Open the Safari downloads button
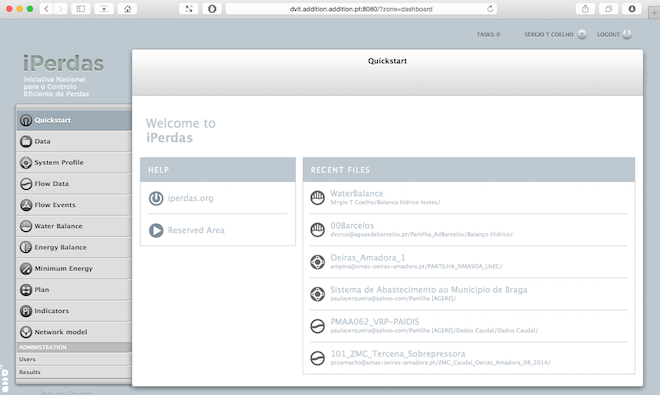 coord(632,9)
